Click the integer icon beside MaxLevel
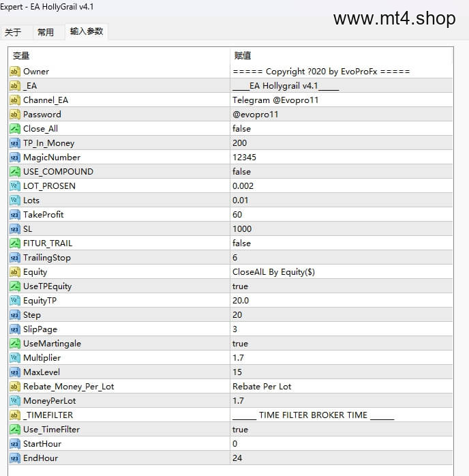The height and width of the screenshot is (476, 469). click(15, 372)
